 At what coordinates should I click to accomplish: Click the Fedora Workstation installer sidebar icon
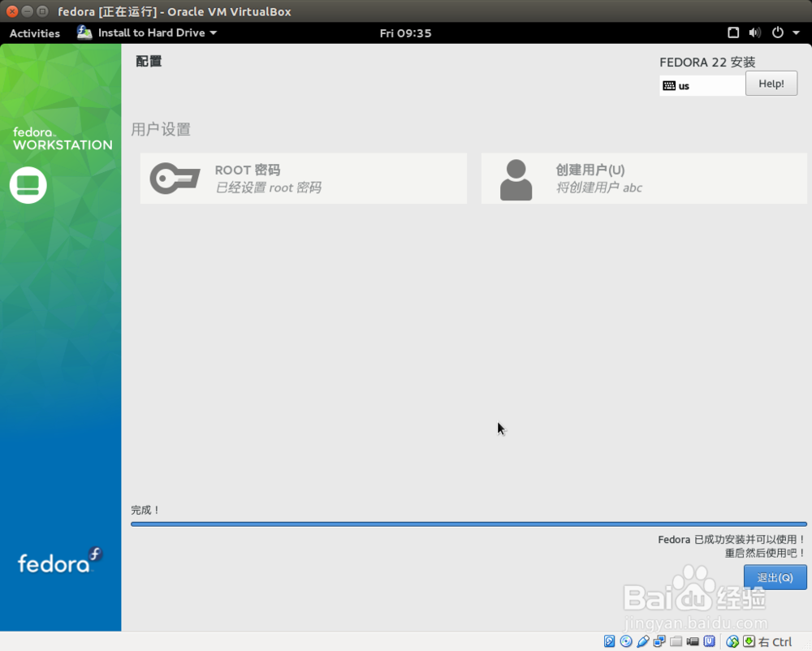tap(28, 185)
